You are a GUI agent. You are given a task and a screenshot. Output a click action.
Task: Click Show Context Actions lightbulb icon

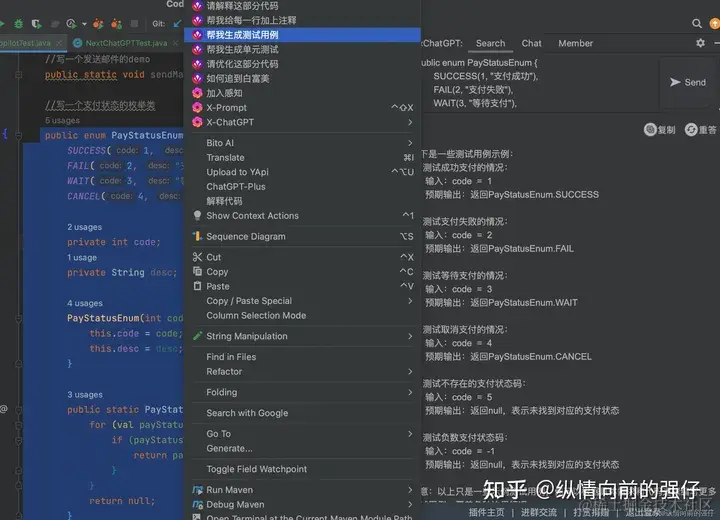(197, 215)
